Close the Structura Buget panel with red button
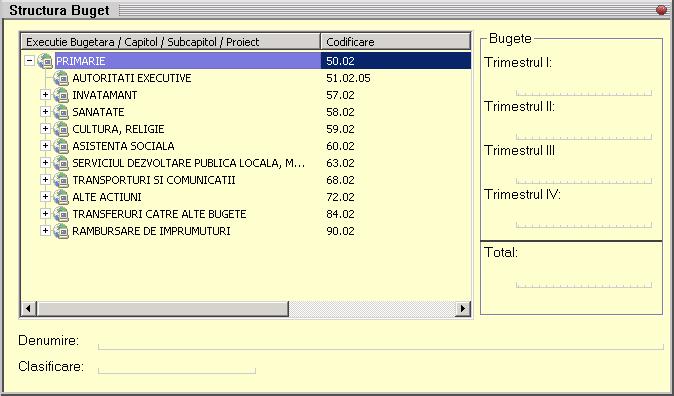Viewport: 674px width, 396px height. coord(661,10)
